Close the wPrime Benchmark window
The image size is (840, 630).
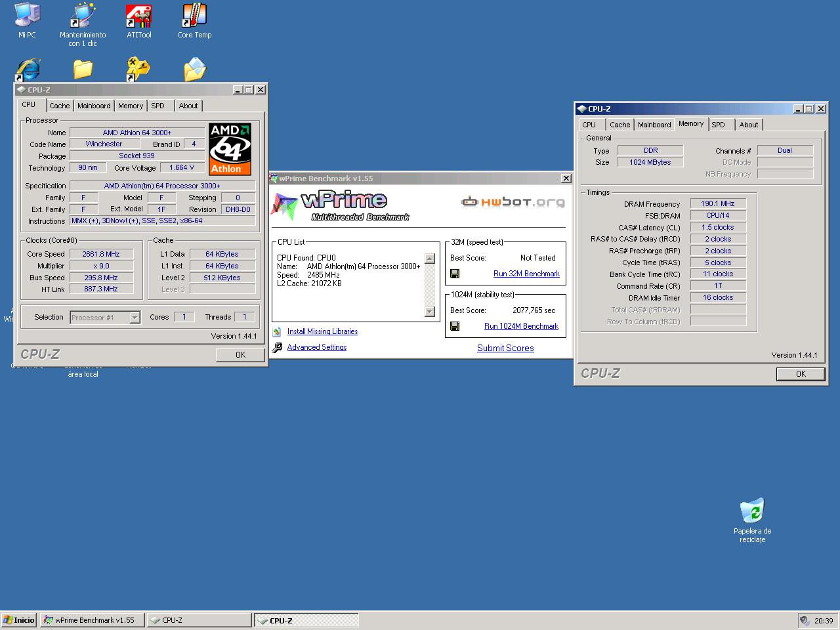tap(566, 178)
